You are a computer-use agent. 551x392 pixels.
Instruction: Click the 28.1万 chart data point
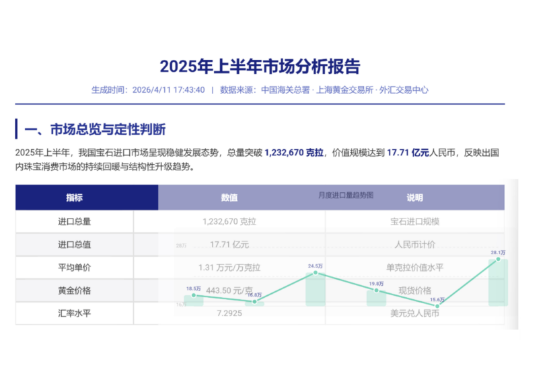(x=498, y=260)
